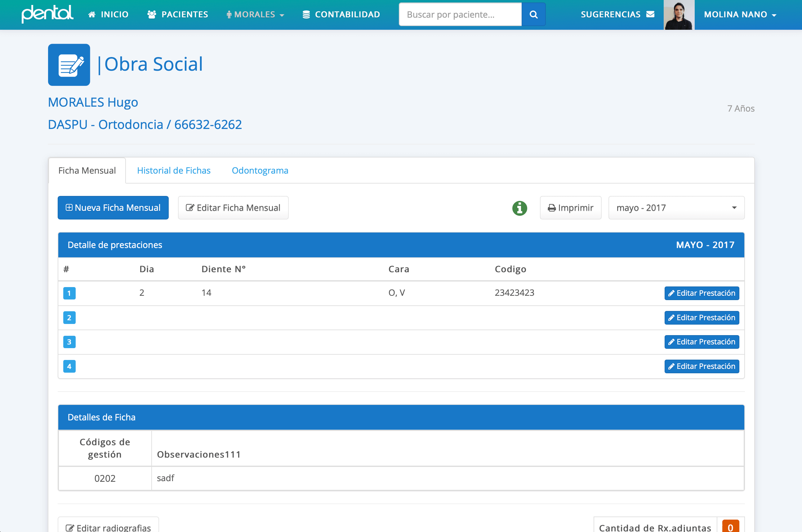802x532 pixels.
Task: Open the MOLINA NANO user menu
Action: coord(740,15)
